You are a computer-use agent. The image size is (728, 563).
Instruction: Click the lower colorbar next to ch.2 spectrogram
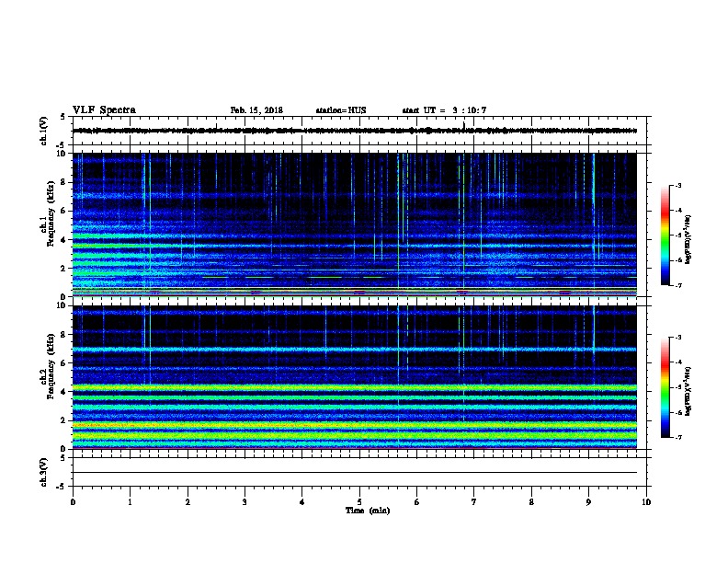665,387
